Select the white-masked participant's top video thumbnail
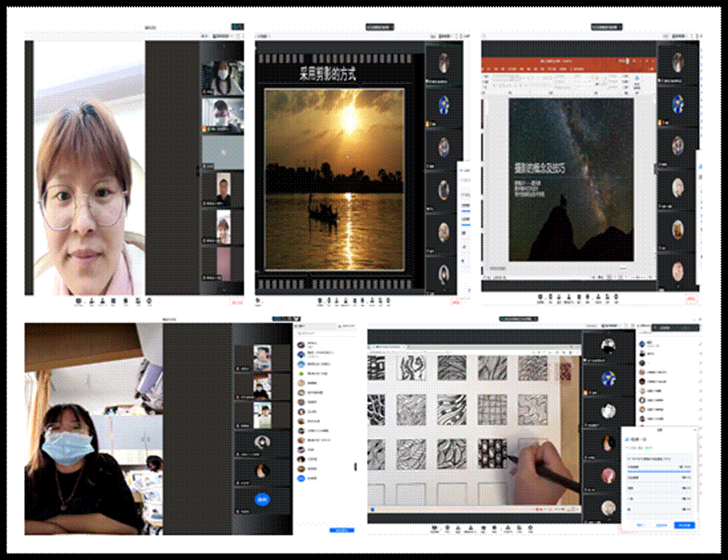728x560 pixels. point(223,78)
